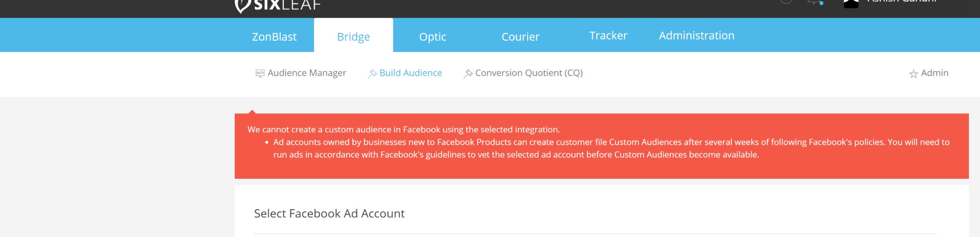Open the Tracker tab

pos(608,36)
